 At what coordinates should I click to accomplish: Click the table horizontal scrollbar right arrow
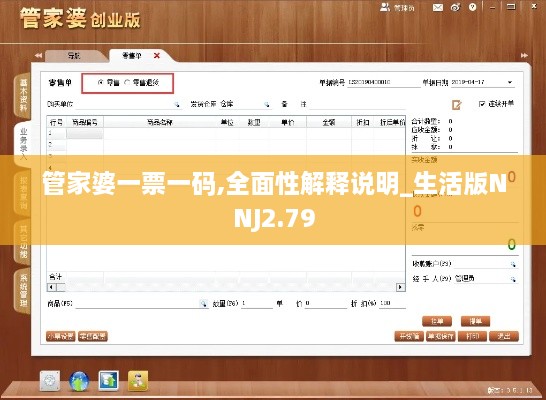coord(400,287)
